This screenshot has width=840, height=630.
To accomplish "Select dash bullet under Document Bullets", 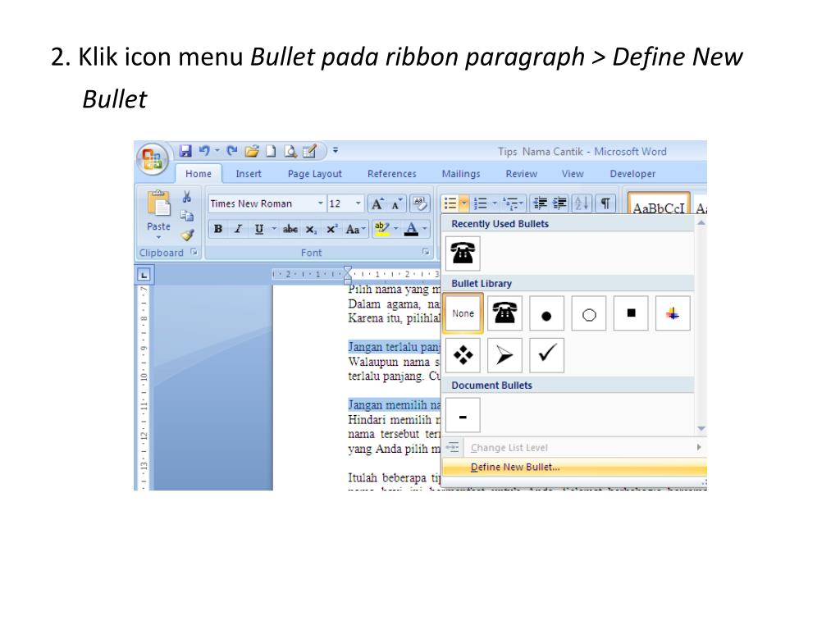I will 463,415.
